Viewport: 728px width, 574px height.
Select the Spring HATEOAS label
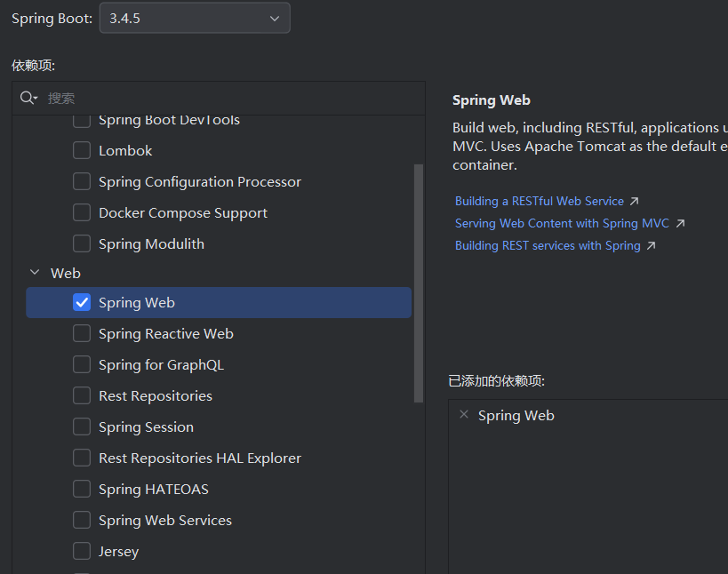154,490
